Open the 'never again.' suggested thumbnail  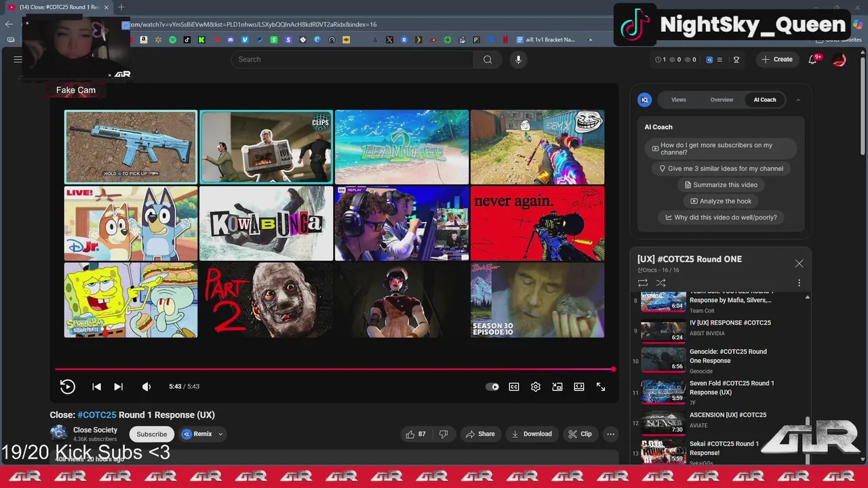point(537,224)
